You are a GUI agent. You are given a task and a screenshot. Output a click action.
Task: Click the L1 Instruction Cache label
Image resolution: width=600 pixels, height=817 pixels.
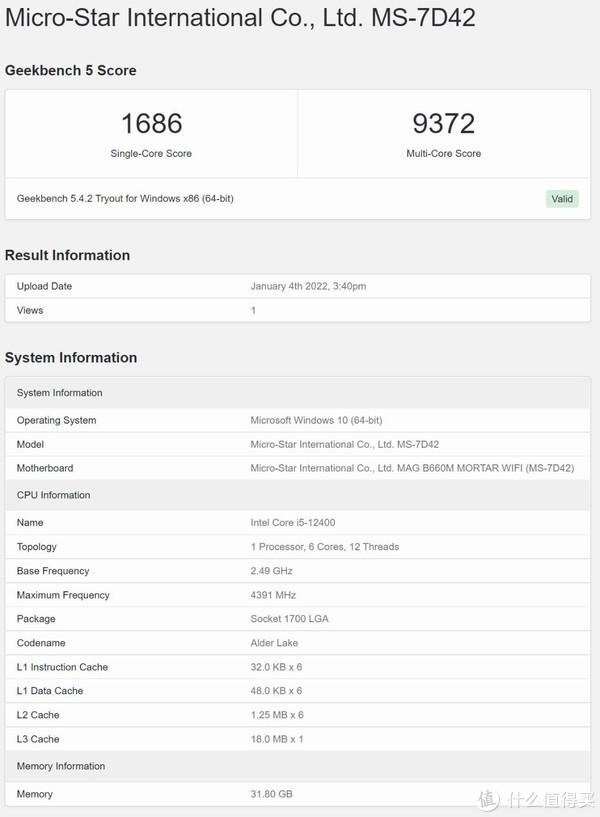62,667
